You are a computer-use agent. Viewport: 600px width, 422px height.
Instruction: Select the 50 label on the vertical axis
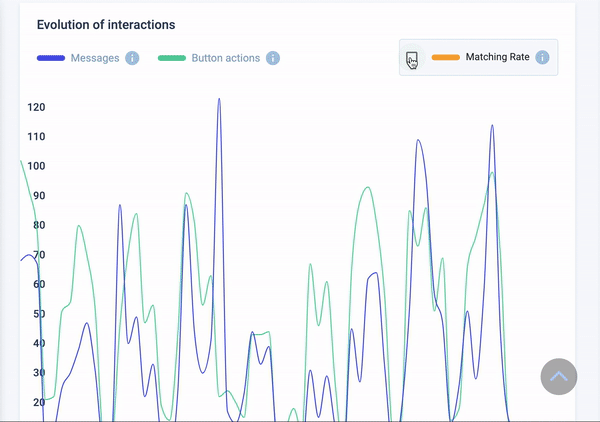tap(39, 314)
